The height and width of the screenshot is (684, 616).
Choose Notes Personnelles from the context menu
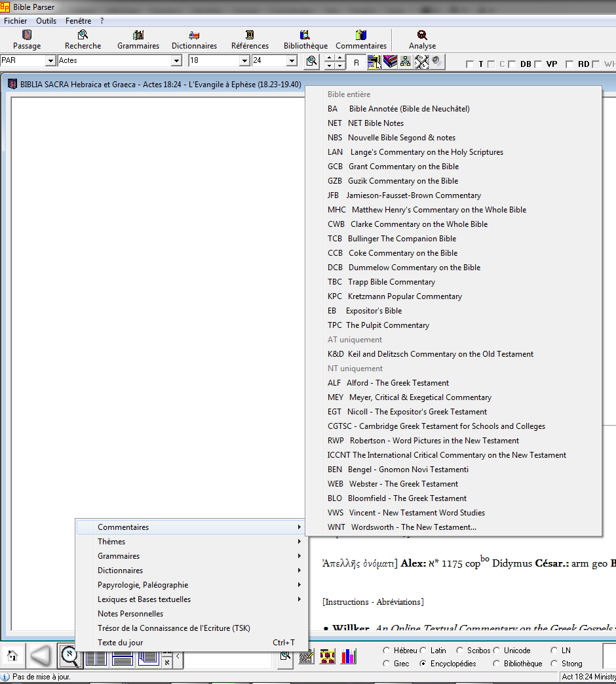191,613
